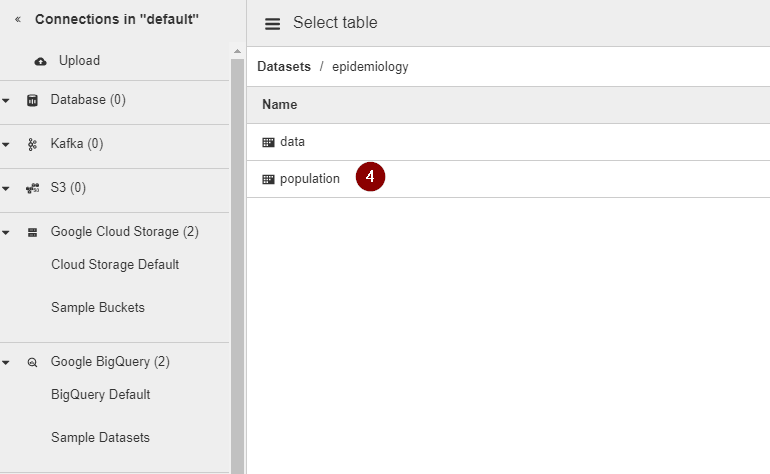
Task: Click the table icon beside population
Action: click(x=268, y=179)
